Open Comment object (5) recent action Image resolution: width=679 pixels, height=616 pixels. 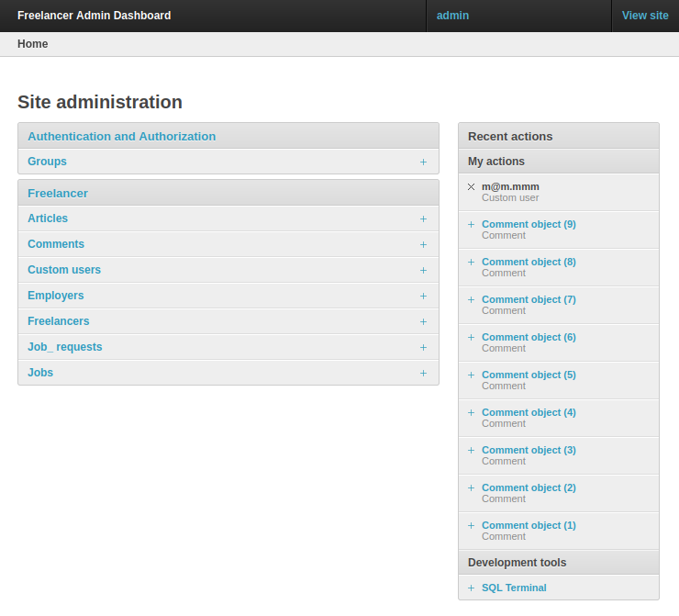click(x=529, y=375)
